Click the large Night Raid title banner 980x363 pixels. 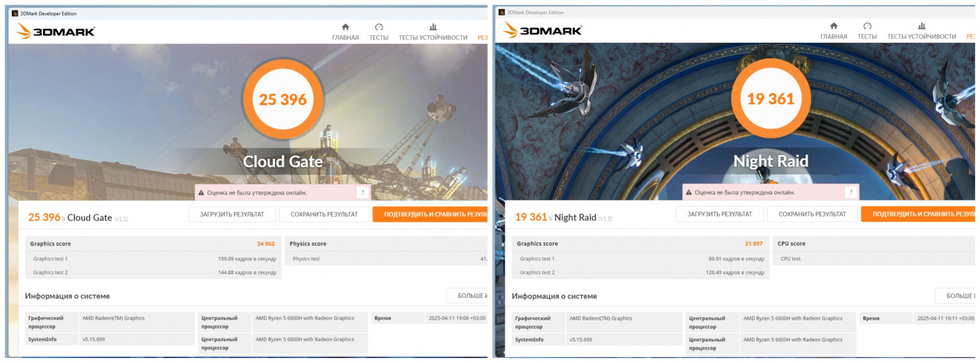[771, 161]
